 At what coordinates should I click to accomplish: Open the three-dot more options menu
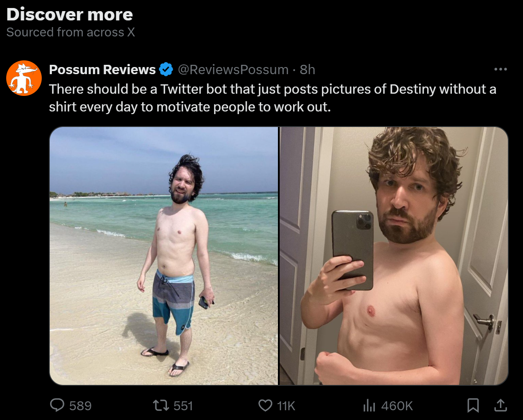(501, 69)
